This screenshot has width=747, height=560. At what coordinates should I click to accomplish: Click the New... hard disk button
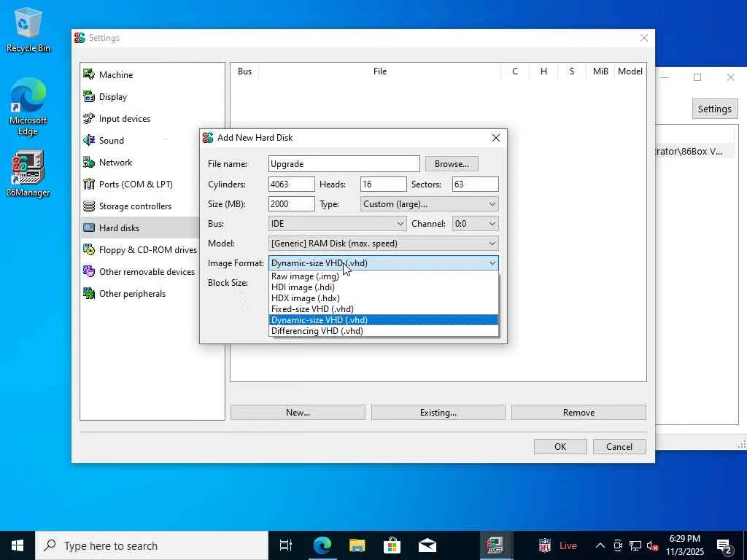[x=298, y=413]
